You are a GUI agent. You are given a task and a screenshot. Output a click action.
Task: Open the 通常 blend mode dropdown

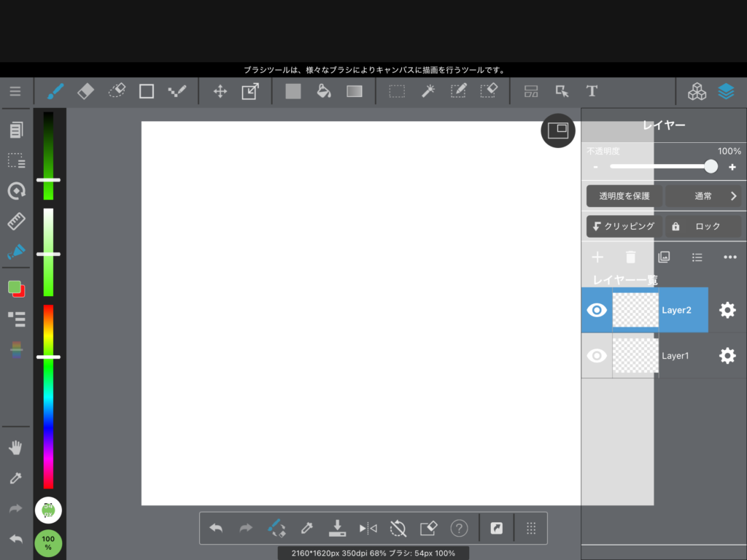point(703,196)
